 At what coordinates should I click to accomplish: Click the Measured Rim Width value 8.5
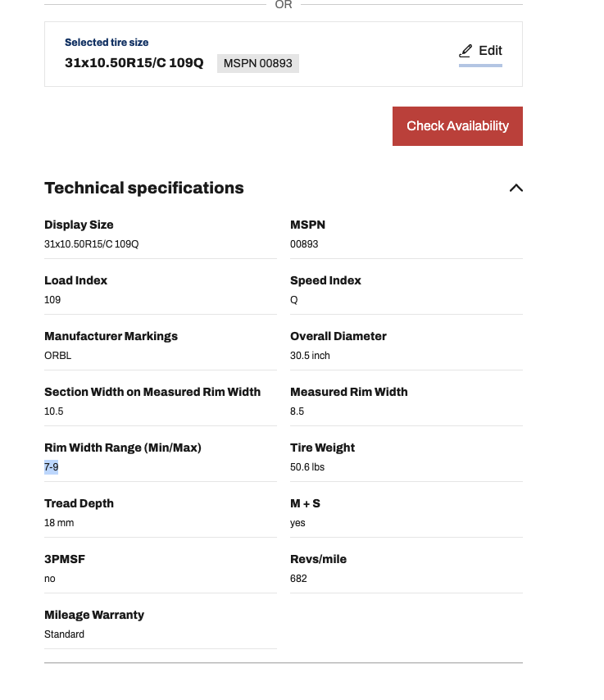tap(297, 411)
